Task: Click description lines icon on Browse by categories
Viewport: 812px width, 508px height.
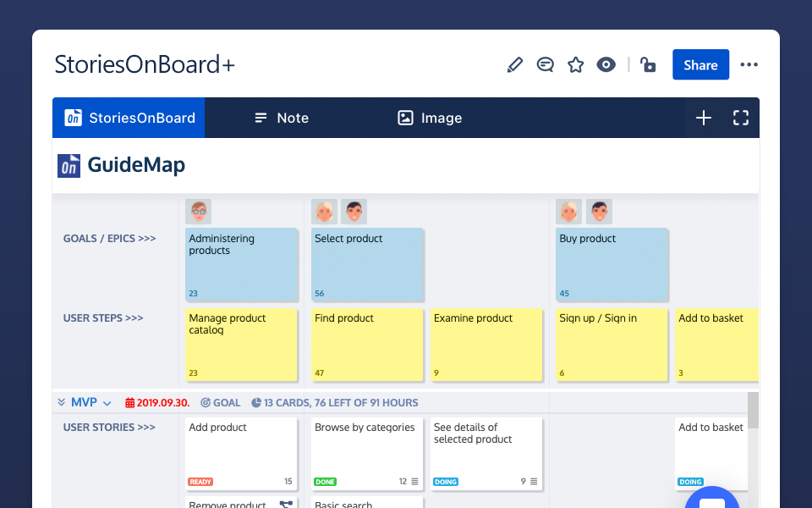Action: tap(414, 482)
